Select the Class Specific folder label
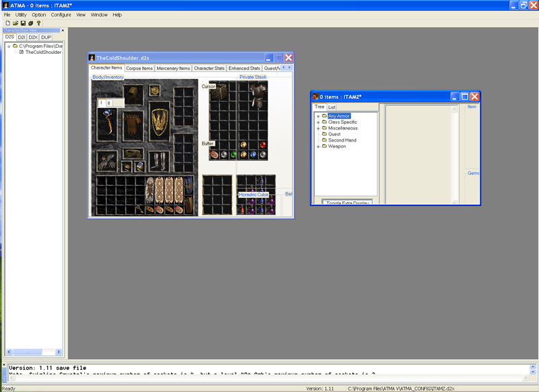Image resolution: width=539 pixels, height=392 pixels. coord(342,123)
